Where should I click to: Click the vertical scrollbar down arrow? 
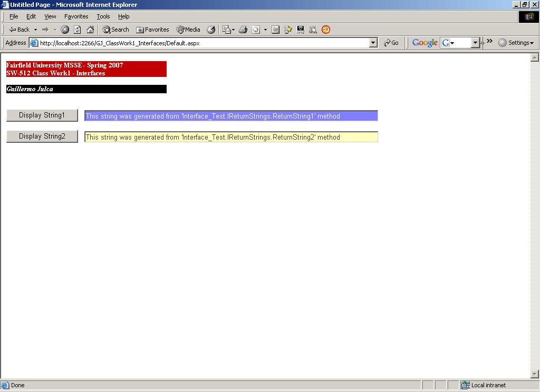[x=534, y=374]
